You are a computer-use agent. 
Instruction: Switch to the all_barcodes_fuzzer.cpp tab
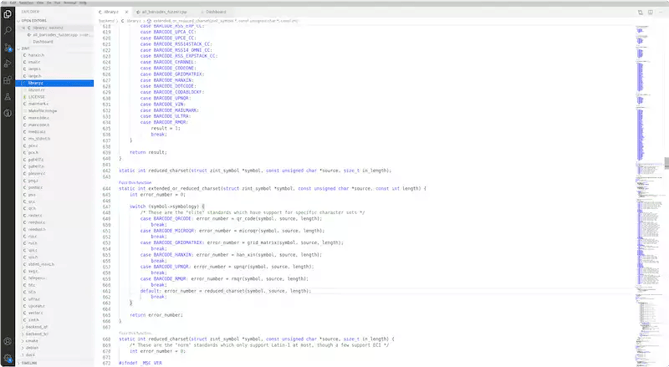(x=164, y=12)
